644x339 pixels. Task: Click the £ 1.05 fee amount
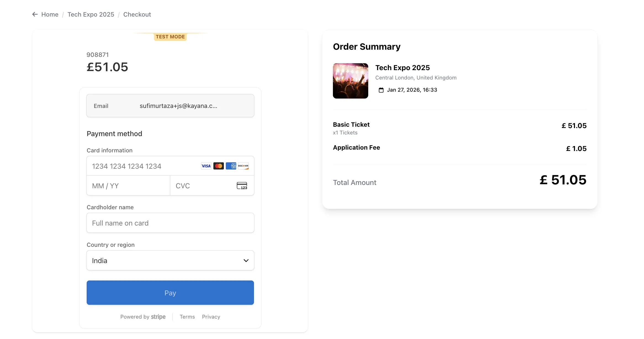click(x=576, y=149)
